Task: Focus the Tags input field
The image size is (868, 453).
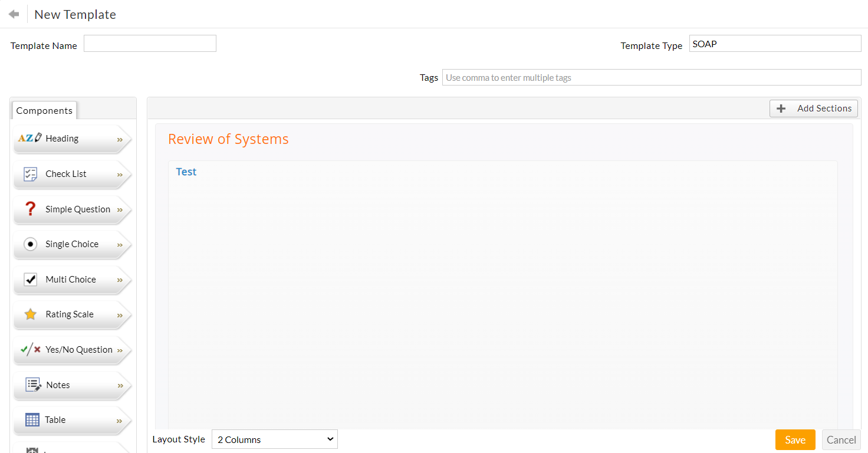Action: (651, 77)
